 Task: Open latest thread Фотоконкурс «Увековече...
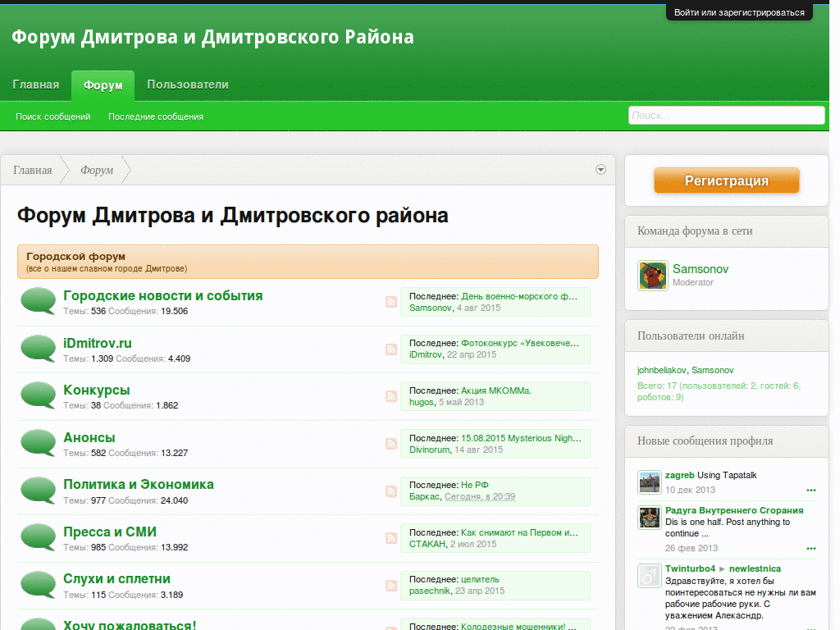click(x=520, y=343)
